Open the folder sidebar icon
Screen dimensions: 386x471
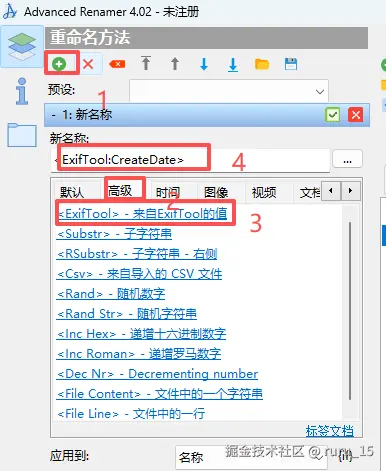point(22,135)
